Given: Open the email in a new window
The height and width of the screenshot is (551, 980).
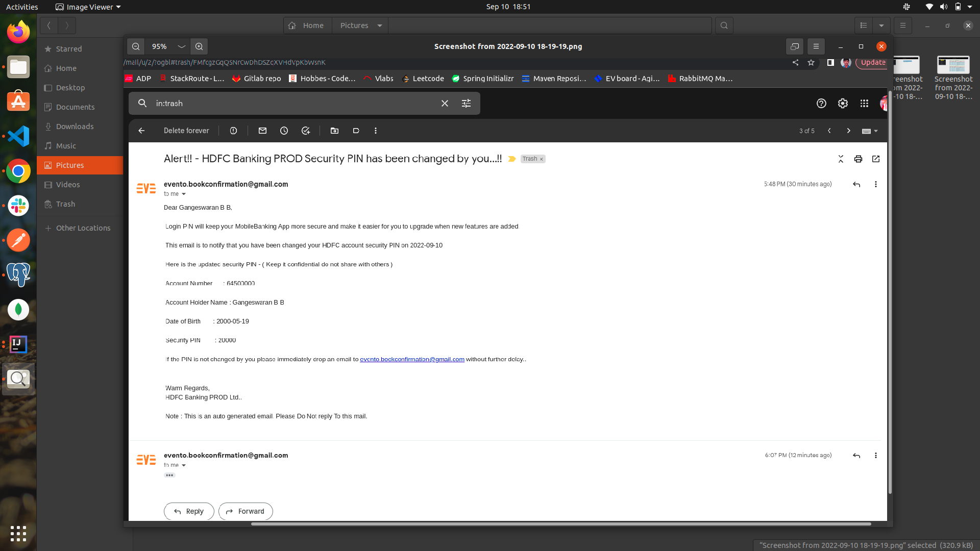Looking at the screenshot, I should tap(876, 159).
